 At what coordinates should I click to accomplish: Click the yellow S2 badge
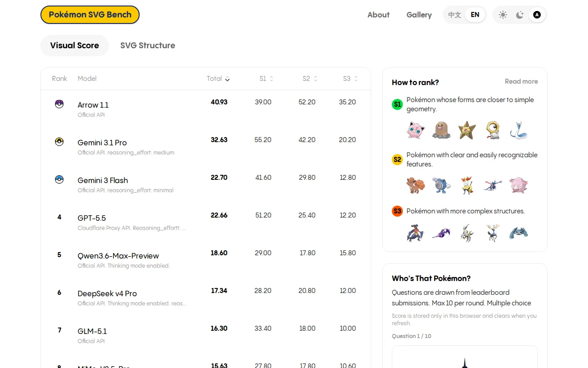coord(397,160)
